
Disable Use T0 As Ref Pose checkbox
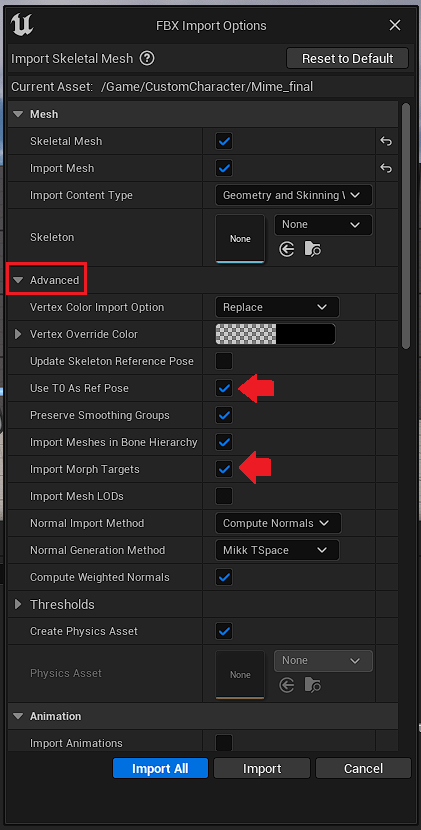(x=224, y=389)
